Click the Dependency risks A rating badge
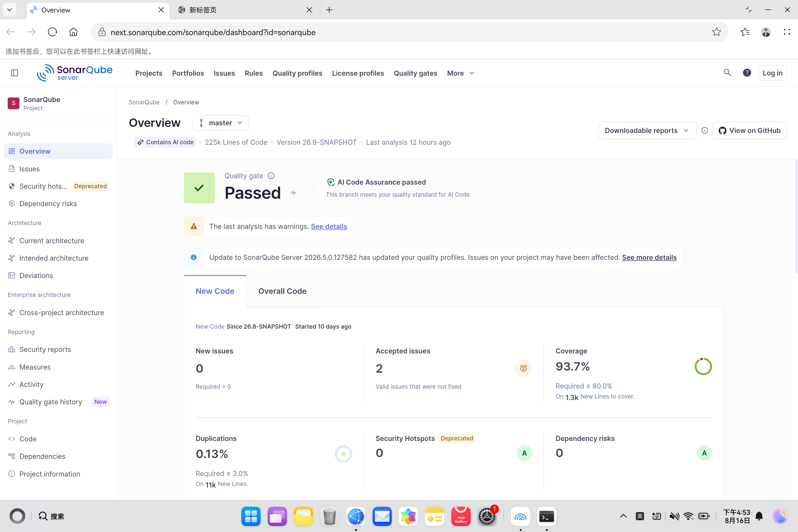This screenshot has width=798, height=532. [704, 453]
